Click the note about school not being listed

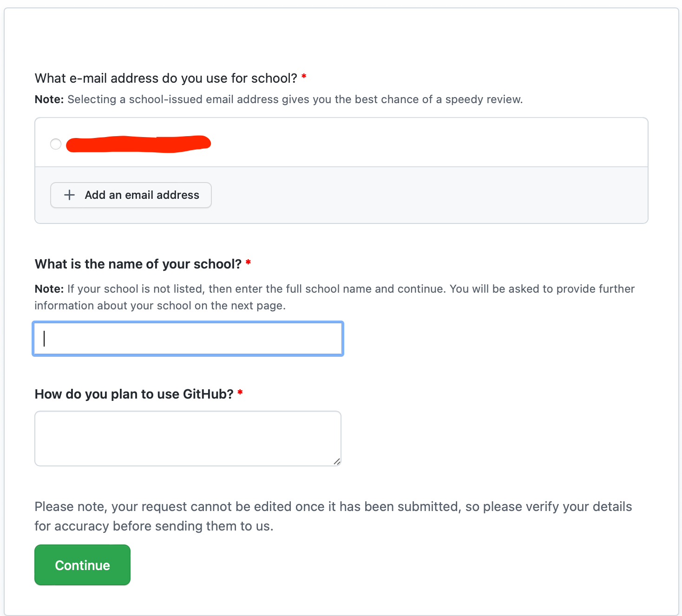pos(334,297)
